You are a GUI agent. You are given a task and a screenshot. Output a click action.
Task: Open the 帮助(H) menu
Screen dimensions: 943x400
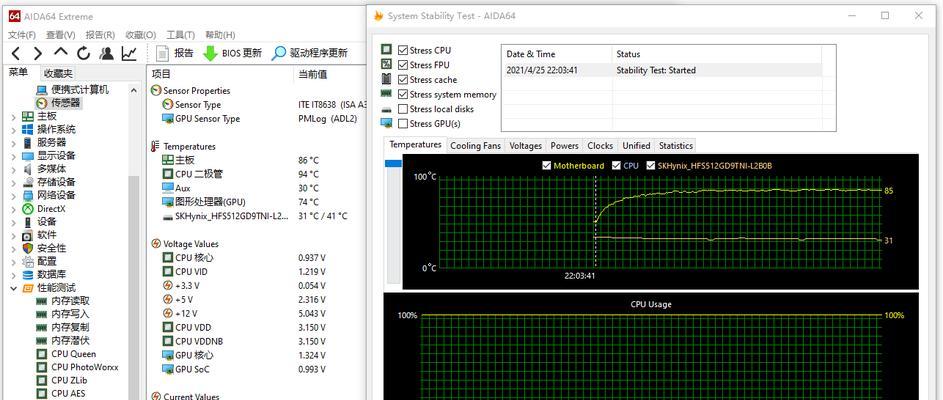pyautogui.click(x=220, y=35)
